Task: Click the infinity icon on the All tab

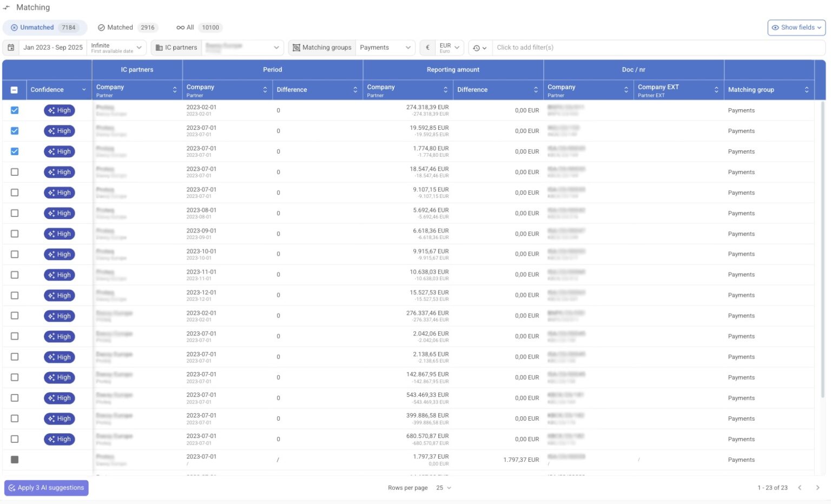Action: (180, 27)
